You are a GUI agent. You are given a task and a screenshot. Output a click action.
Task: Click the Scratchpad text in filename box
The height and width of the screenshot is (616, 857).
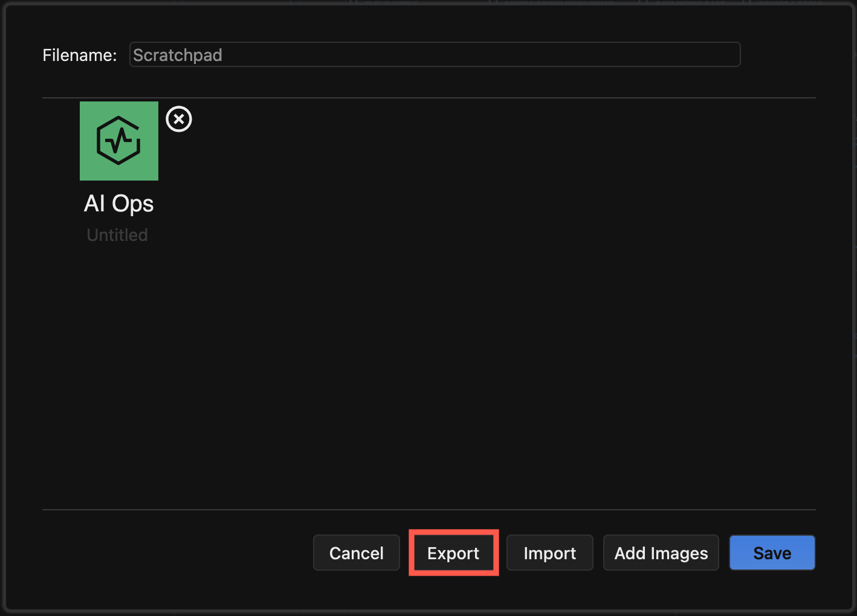178,55
